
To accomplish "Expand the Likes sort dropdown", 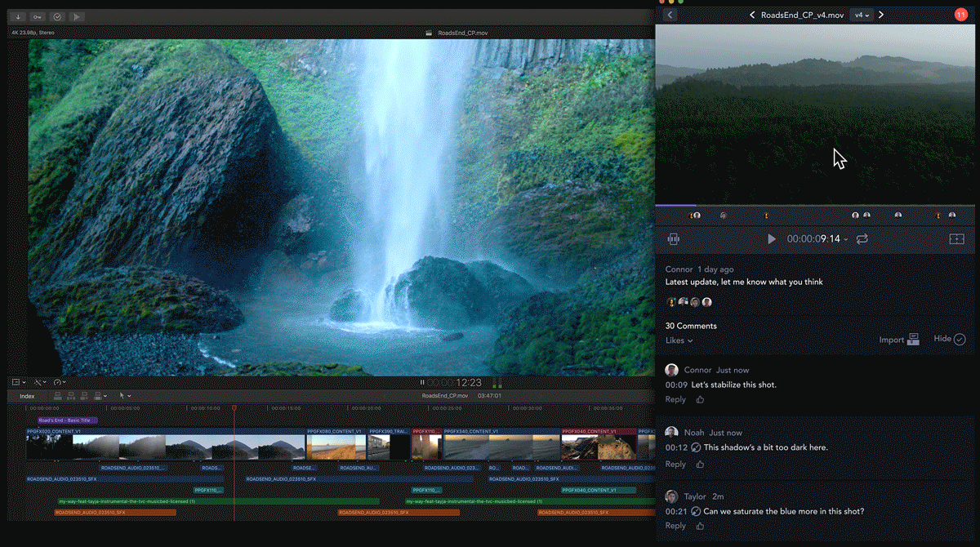I will (x=679, y=340).
